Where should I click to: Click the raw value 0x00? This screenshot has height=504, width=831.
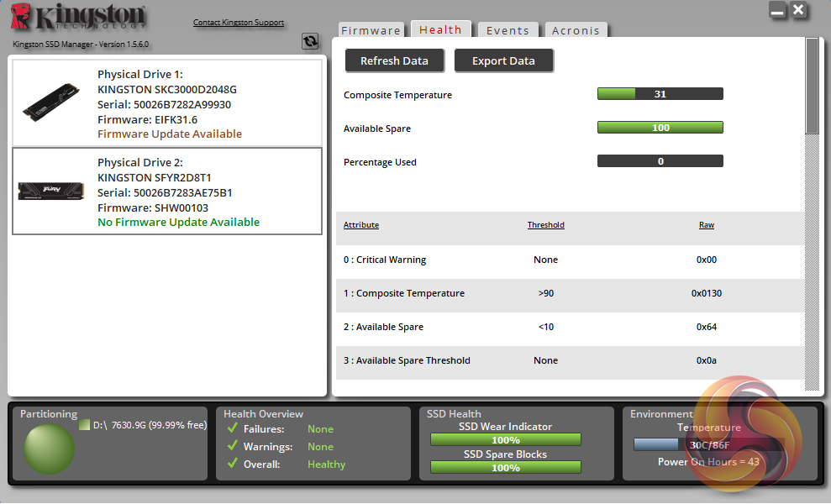click(707, 260)
